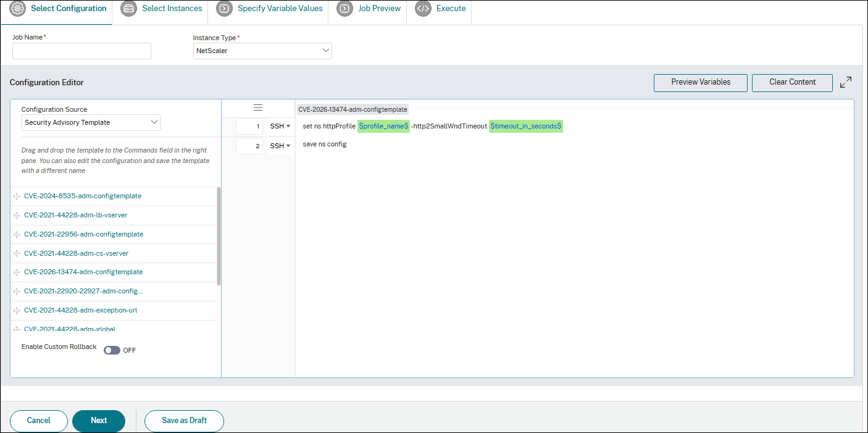The width and height of the screenshot is (868, 433).
Task: Grab the drag handle for CVE-2021-44228-adm-cs-vserver
Action: pyautogui.click(x=17, y=254)
